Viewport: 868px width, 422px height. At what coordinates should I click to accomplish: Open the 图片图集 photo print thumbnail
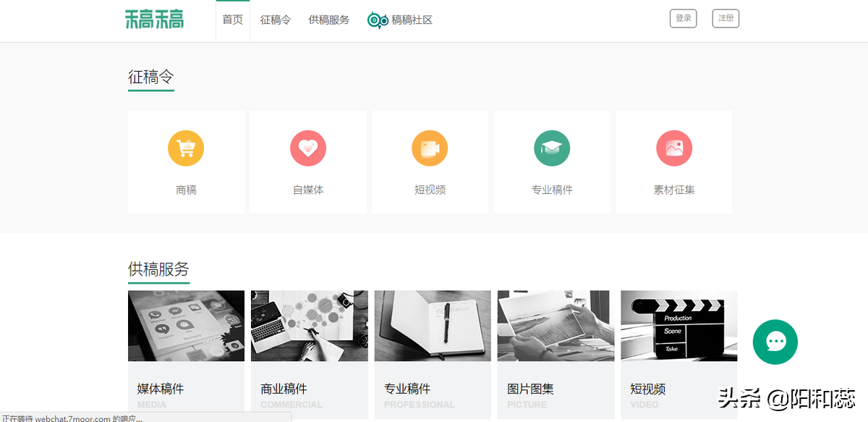click(556, 326)
